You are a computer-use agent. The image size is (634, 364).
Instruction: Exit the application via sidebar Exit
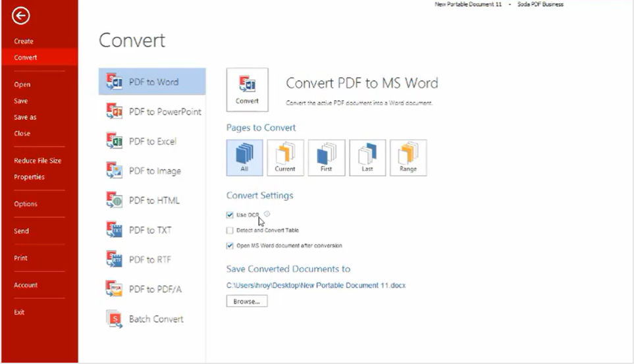point(19,312)
